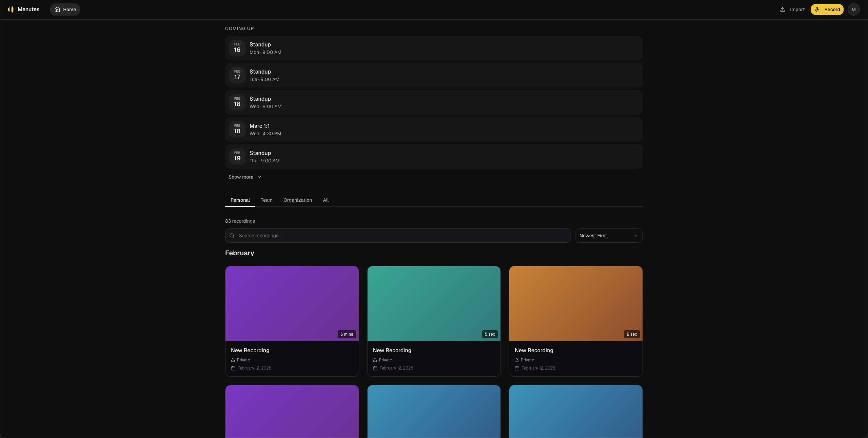This screenshot has height=438, width=868.
Task: Switch to the Organization tab
Action: [x=297, y=200]
